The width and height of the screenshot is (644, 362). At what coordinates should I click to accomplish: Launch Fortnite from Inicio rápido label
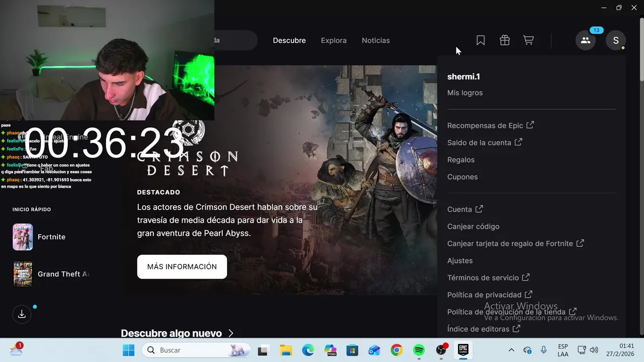point(51,237)
